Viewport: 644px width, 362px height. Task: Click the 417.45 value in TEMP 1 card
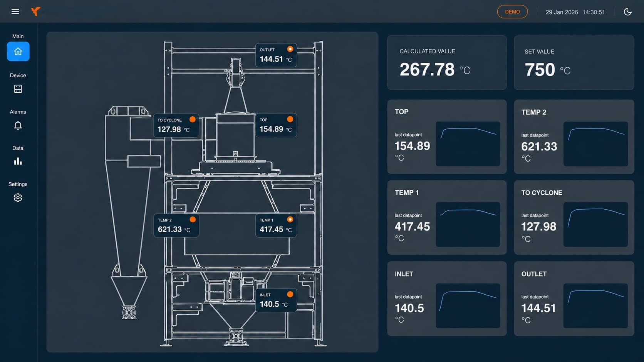tap(412, 227)
